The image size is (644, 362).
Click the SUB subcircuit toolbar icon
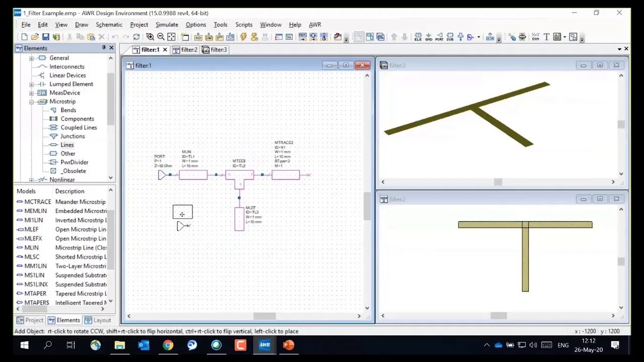pyautogui.click(x=450, y=37)
